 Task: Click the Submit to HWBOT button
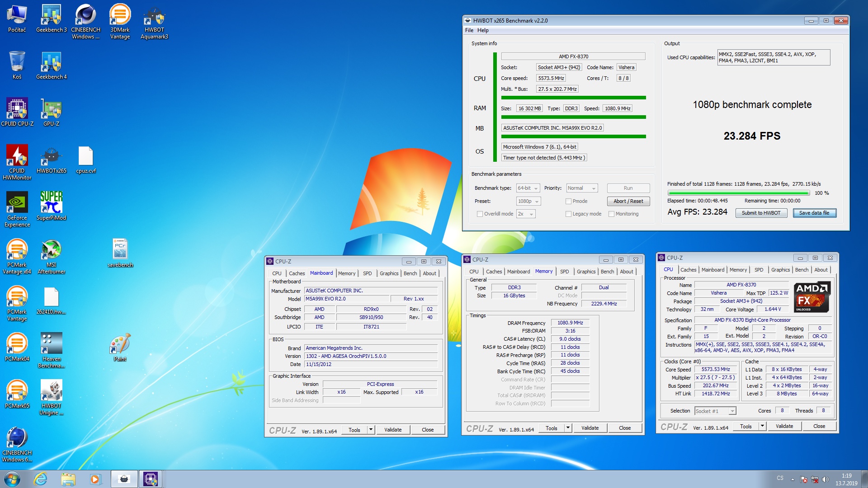coord(761,213)
